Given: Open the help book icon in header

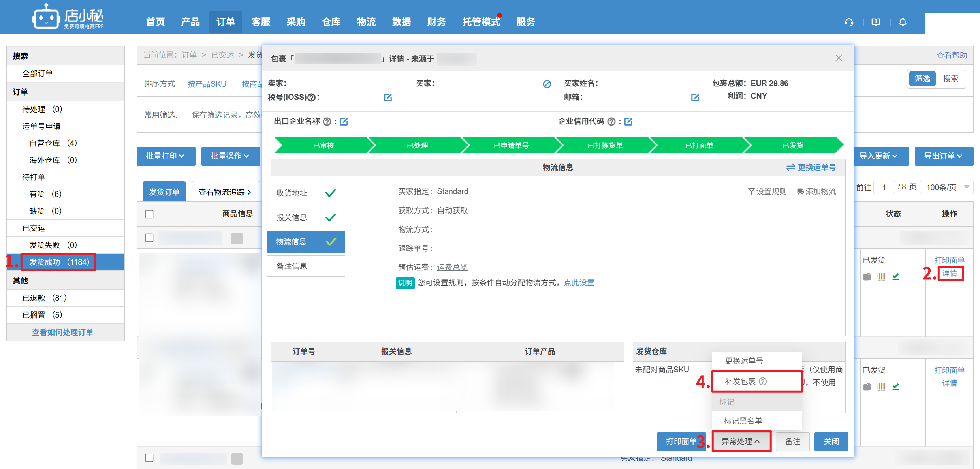Looking at the screenshot, I should [876, 22].
